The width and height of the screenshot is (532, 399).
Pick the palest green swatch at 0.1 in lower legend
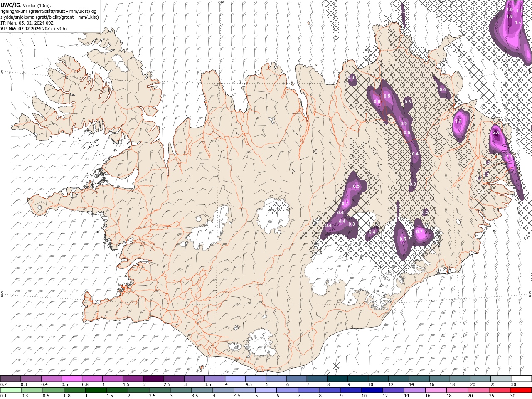[11, 390]
